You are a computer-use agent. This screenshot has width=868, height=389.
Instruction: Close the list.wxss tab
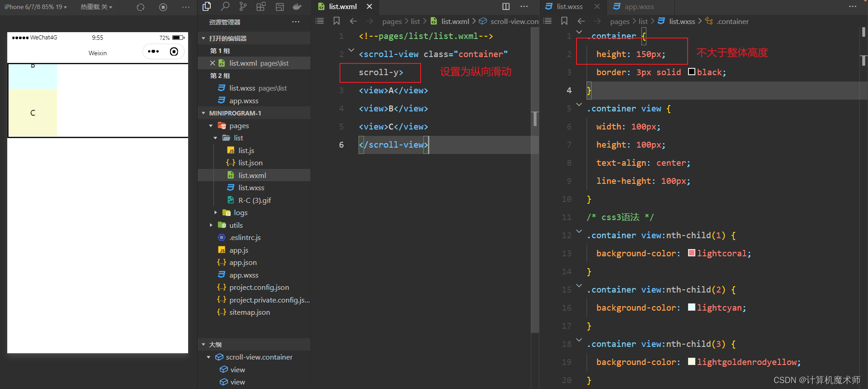pos(597,7)
